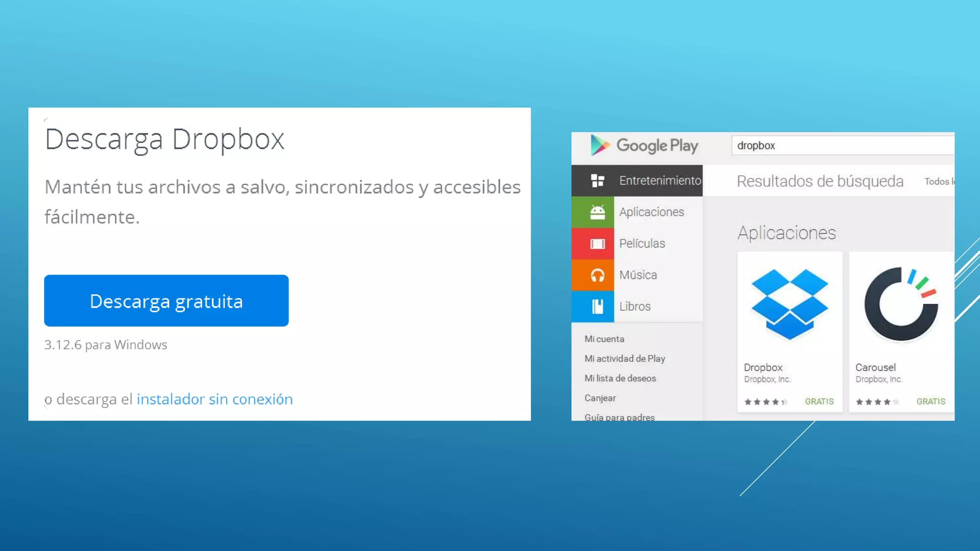Click the blue Libros book icon
Screen dimensions: 980x551
(597, 307)
